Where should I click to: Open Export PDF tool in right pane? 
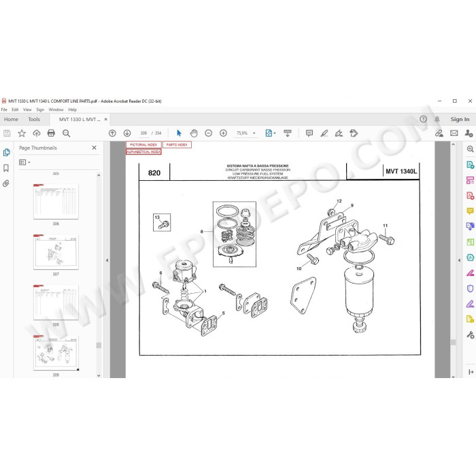point(471,165)
